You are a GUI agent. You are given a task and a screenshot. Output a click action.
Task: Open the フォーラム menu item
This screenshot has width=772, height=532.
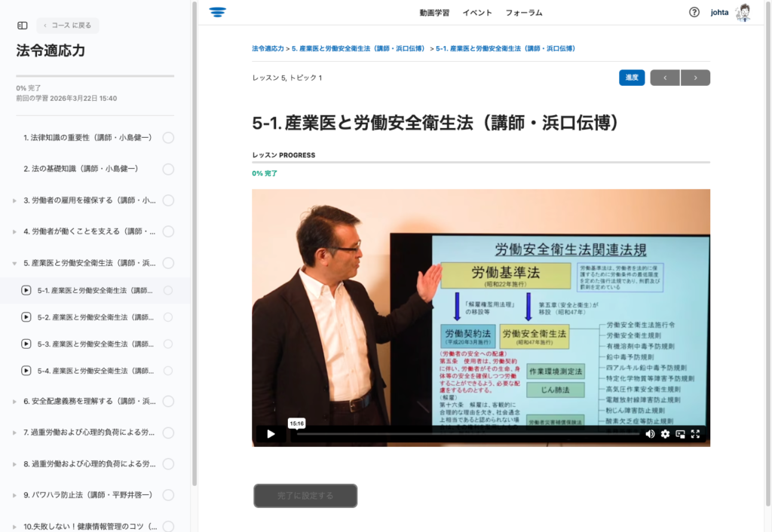(524, 13)
